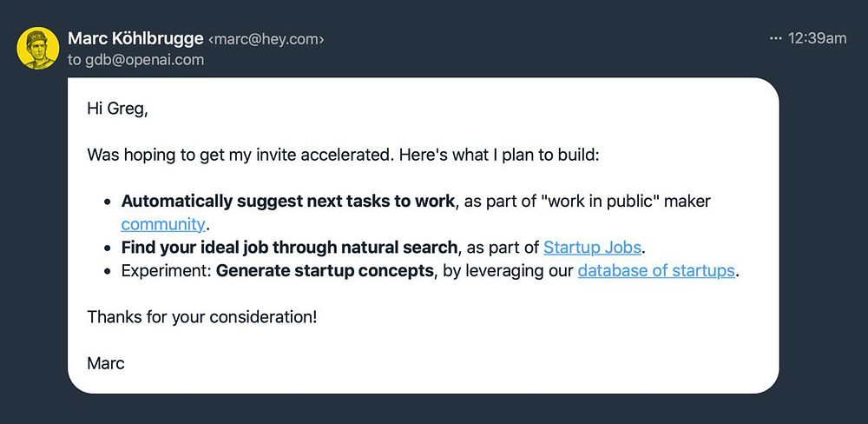Click the bullet marker before "Find your ideal job"
The height and width of the screenshot is (424, 868).
click(x=107, y=248)
